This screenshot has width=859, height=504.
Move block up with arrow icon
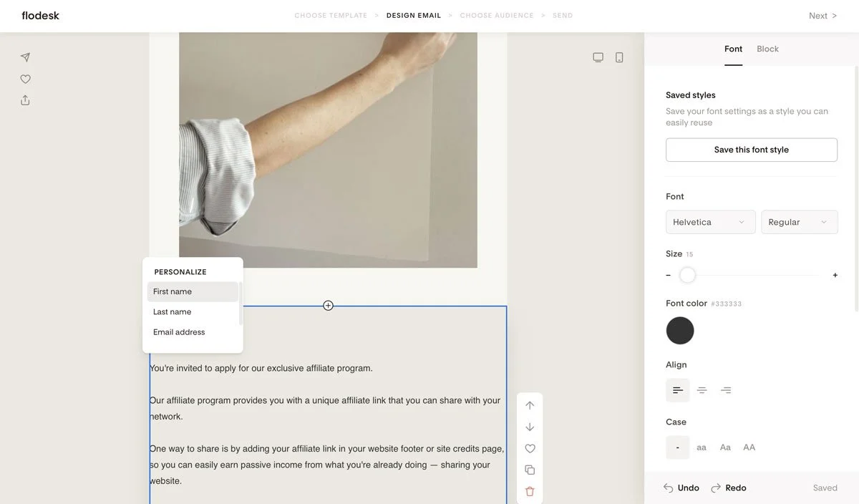530,405
